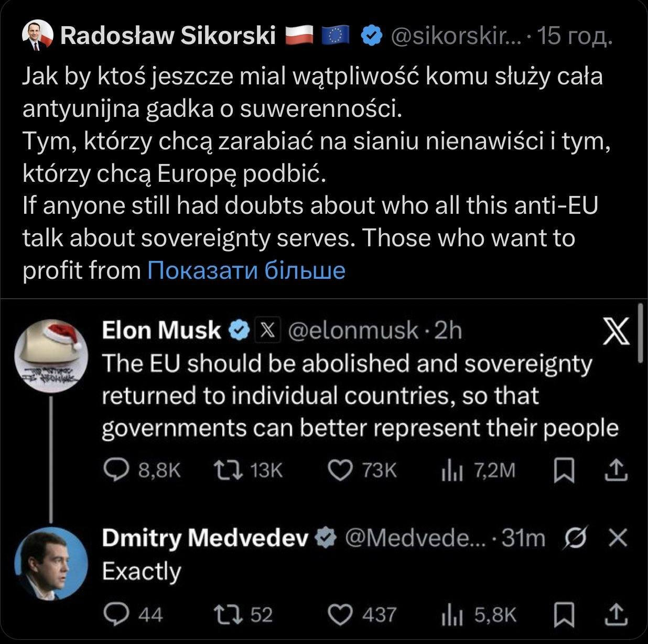648x644 pixels.
Task: Click the slashed-circle icon beside Medvedev's timestamp
Action: point(576,538)
